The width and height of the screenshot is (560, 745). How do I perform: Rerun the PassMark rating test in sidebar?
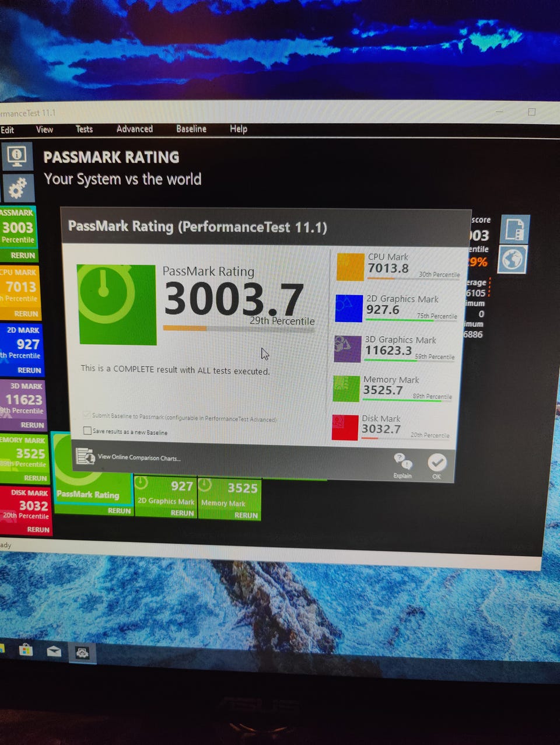click(x=23, y=256)
